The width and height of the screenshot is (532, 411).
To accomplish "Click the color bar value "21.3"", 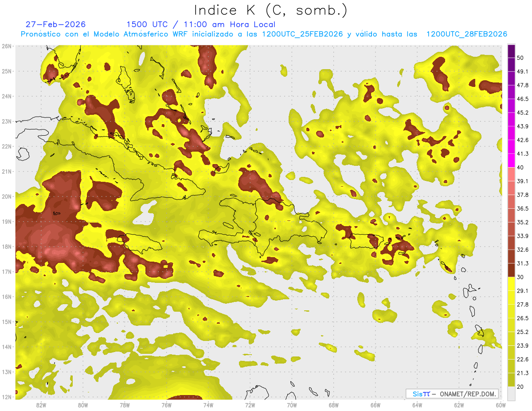I will pyautogui.click(x=523, y=373).
